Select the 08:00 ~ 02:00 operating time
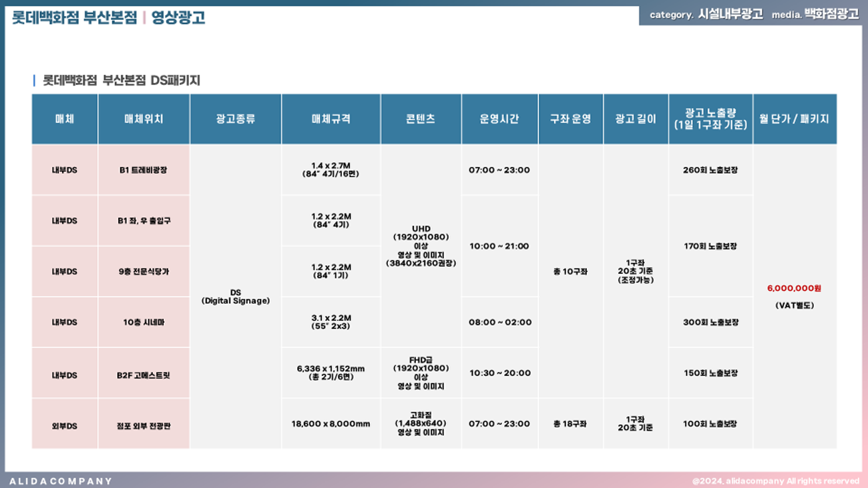Image resolution: width=868 pixels, height=488 pixels. pyautogui.click(x=499, y=322)
